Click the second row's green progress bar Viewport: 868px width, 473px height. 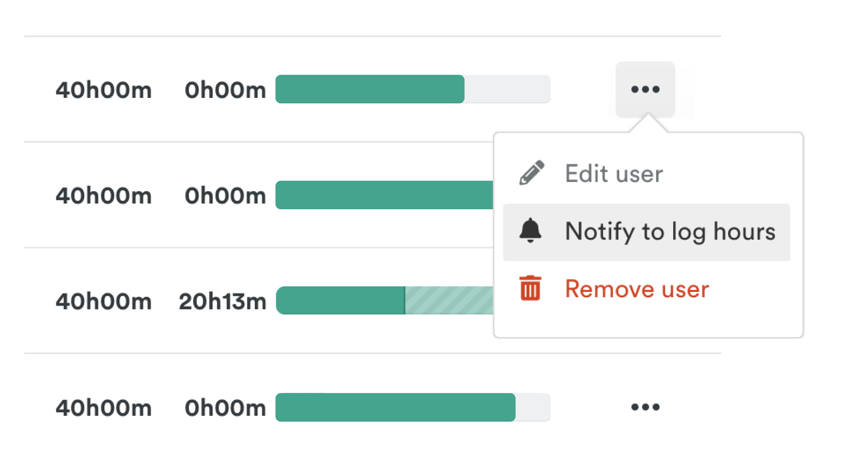click(384, 195)
